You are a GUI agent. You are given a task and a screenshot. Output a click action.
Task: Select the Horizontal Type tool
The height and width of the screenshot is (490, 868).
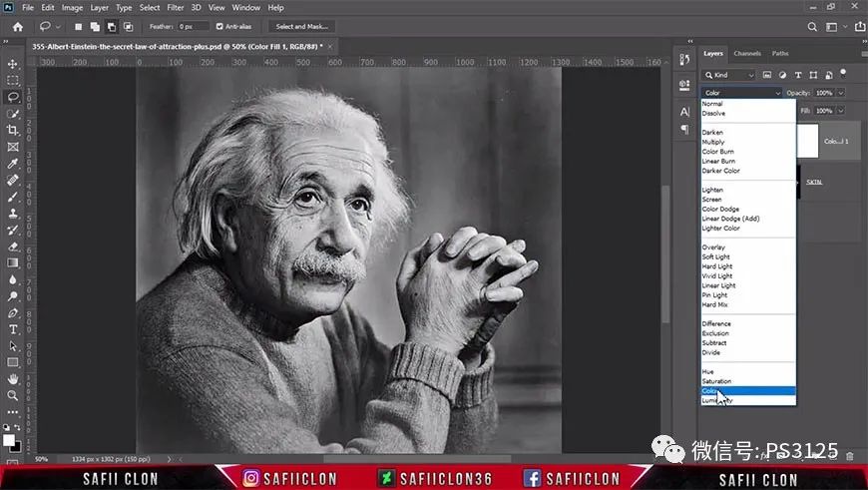[x=13, y=329]
